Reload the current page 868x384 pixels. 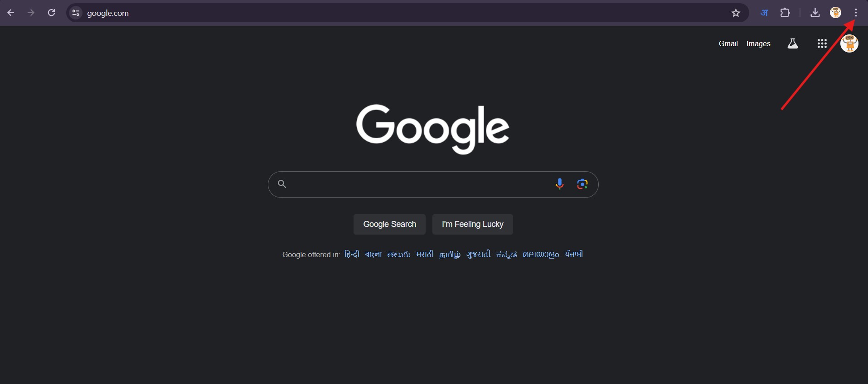click(x=52, y=13)
